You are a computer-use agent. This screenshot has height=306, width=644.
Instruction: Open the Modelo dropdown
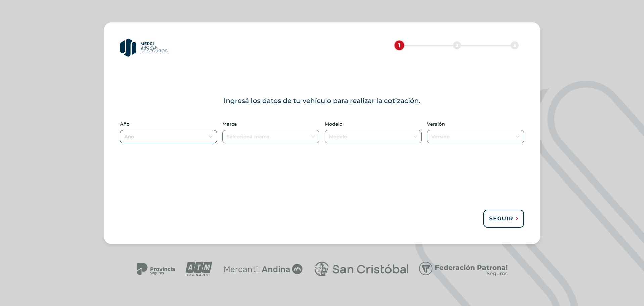click(373, 137)
